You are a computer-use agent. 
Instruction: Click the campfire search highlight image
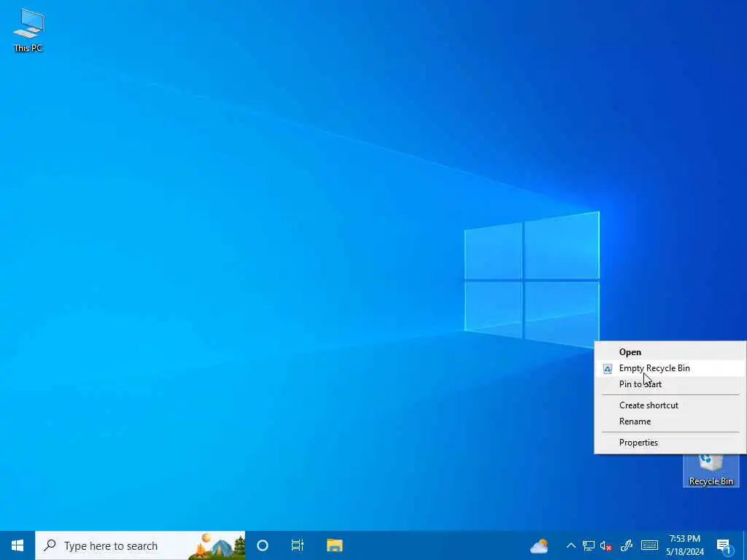click(217, 546)
